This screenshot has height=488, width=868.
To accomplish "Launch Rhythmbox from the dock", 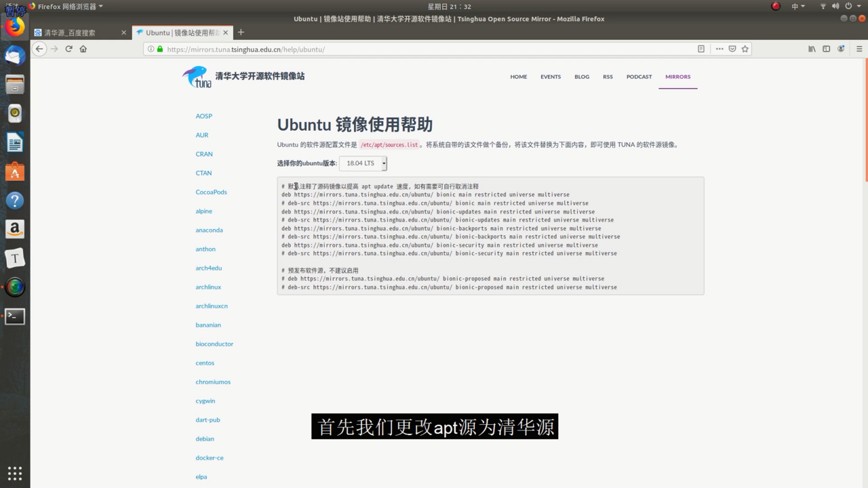I will (x=15, y=113).
